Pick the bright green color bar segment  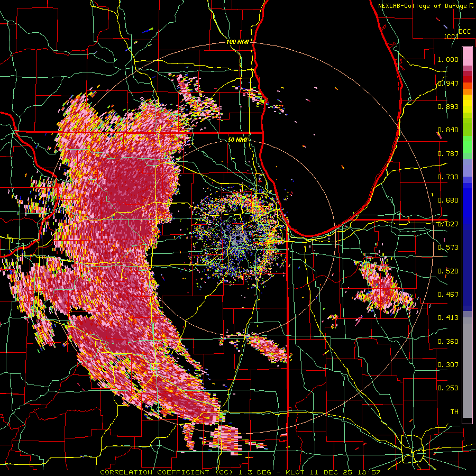467,144
